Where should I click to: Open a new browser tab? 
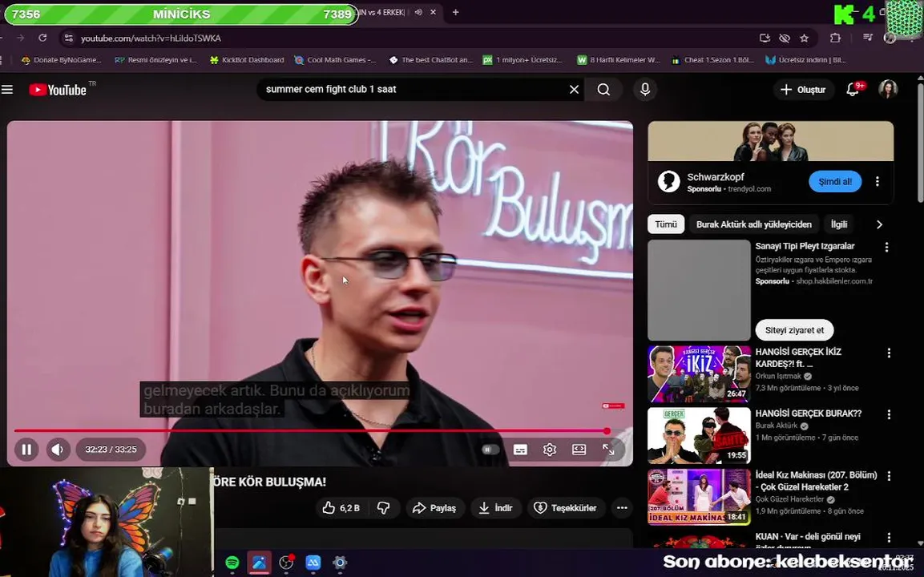click(455, 12)
